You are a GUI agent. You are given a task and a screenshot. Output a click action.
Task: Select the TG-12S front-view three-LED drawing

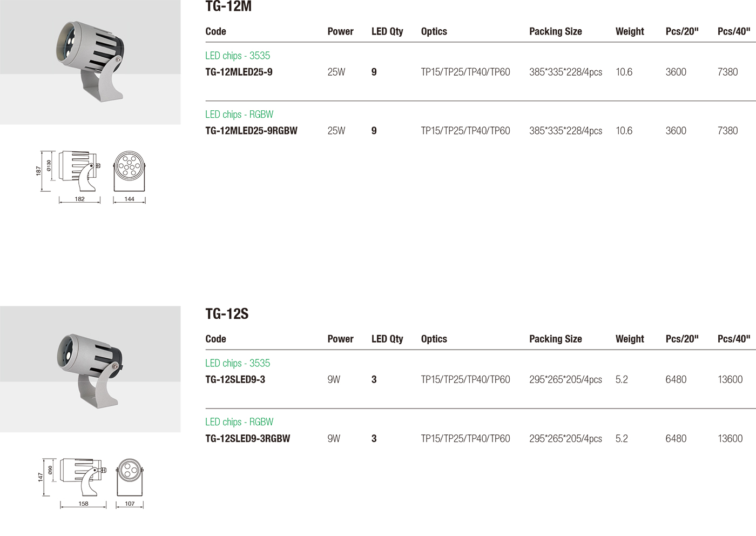130,483
